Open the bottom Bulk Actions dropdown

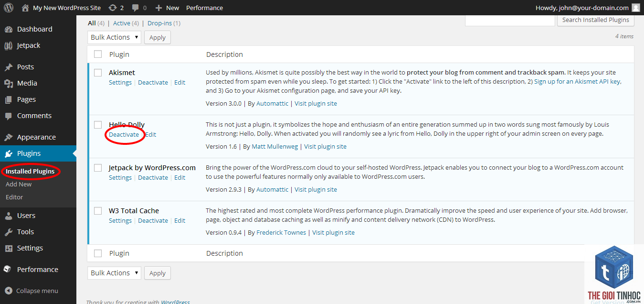[x=114, y=273]
